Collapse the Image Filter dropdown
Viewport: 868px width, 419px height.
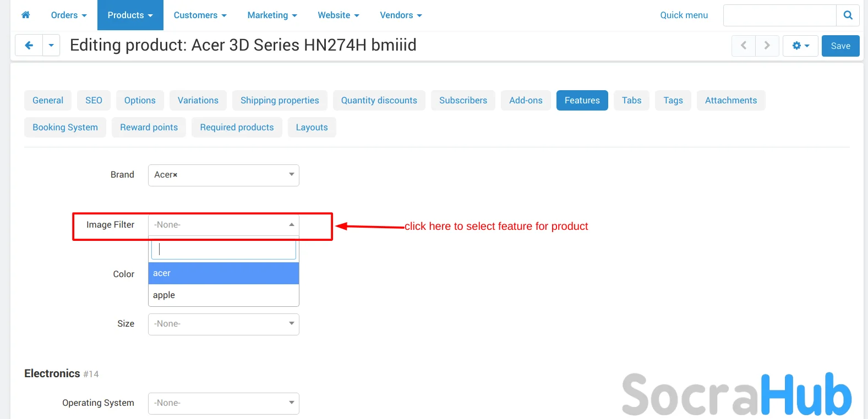291,225
